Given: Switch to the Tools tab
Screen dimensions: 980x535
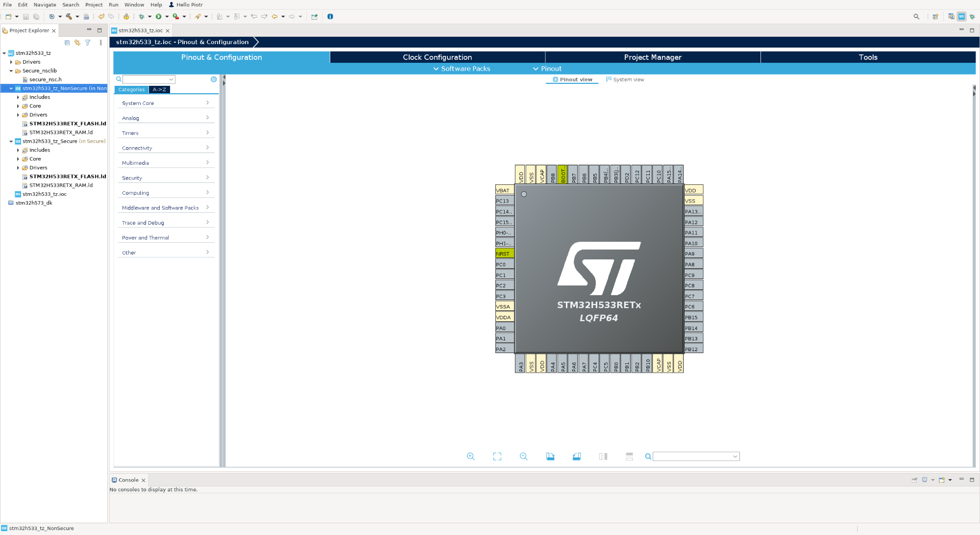Looking at the screenshot, I should (868, 57).
